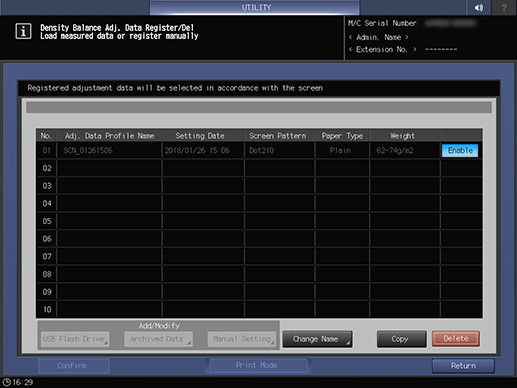Click the M/C Serial Number label
This screenshot has width=517, height=388.
[x=382, y=23]
